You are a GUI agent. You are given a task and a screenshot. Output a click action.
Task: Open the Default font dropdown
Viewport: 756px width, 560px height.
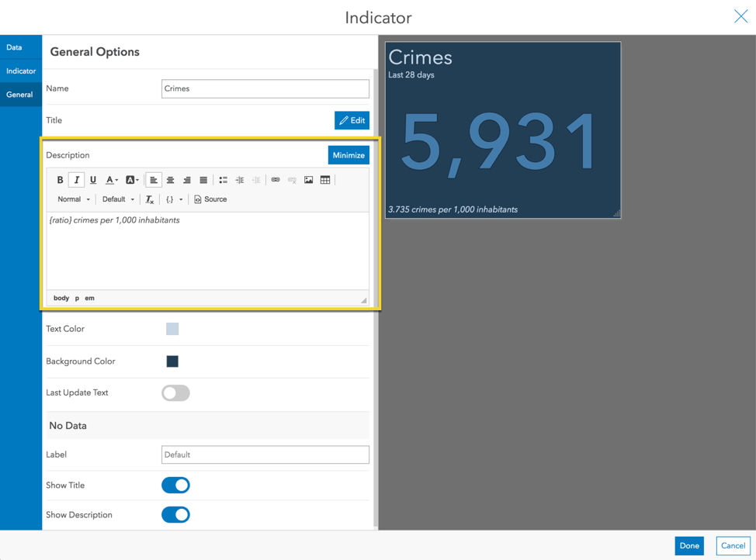[118, 199]
